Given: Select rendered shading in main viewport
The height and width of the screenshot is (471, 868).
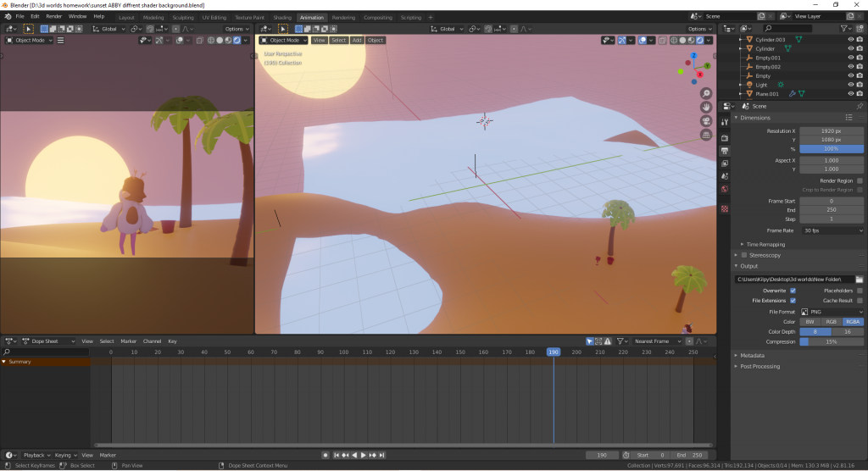Looking at the screenshot, I should click(700, 41).
